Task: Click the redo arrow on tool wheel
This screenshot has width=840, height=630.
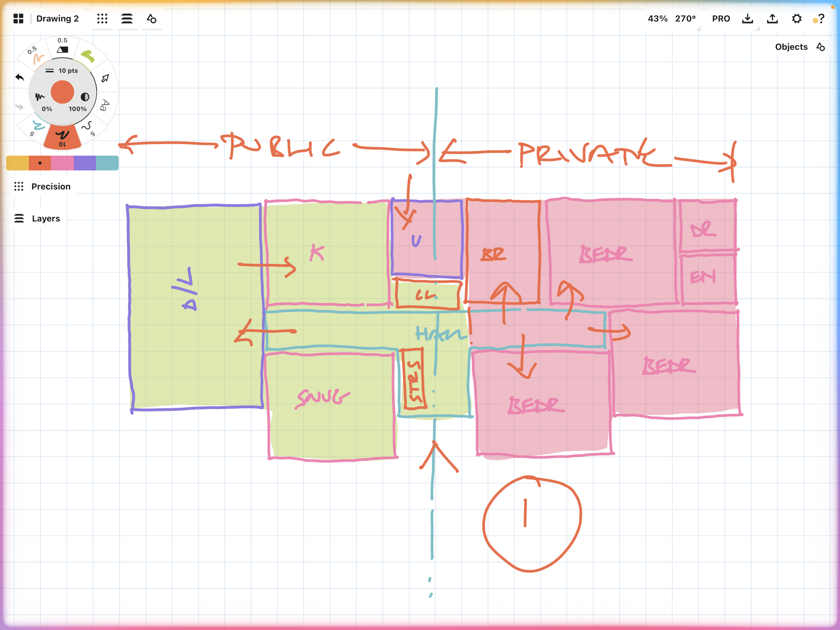Action: (19, 106)
